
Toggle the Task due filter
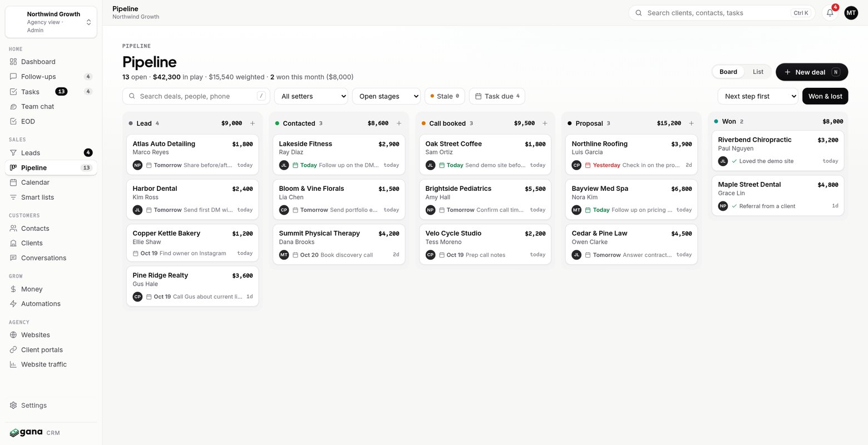point(497,96)
